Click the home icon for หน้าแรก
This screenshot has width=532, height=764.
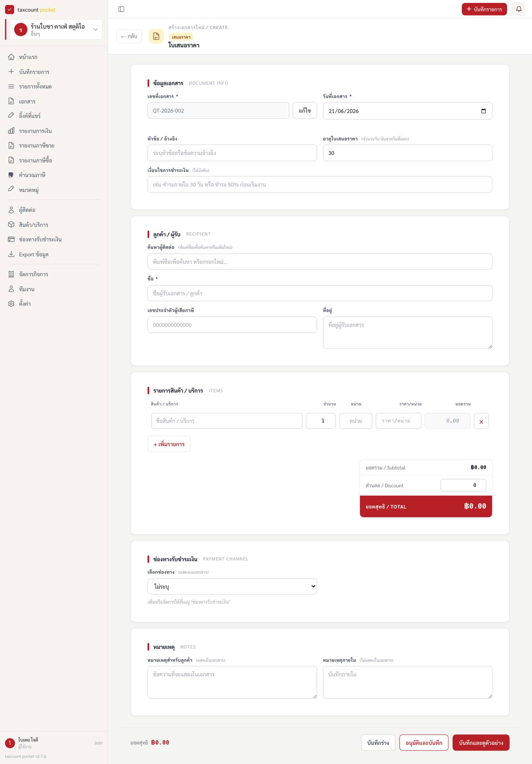pyautogui.click(x=11, y=57)
